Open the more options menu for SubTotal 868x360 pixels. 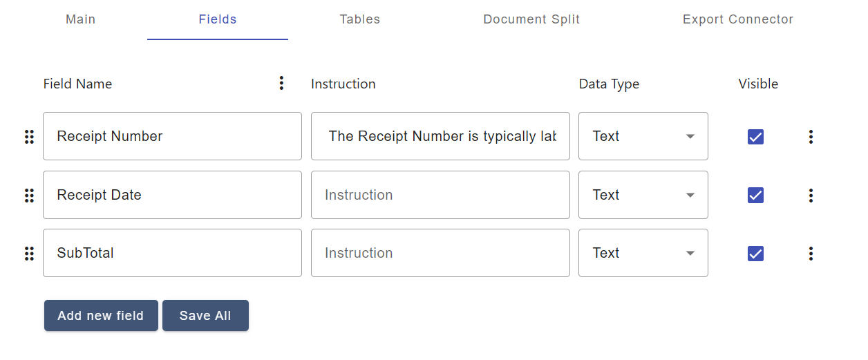tap(811, 254)
